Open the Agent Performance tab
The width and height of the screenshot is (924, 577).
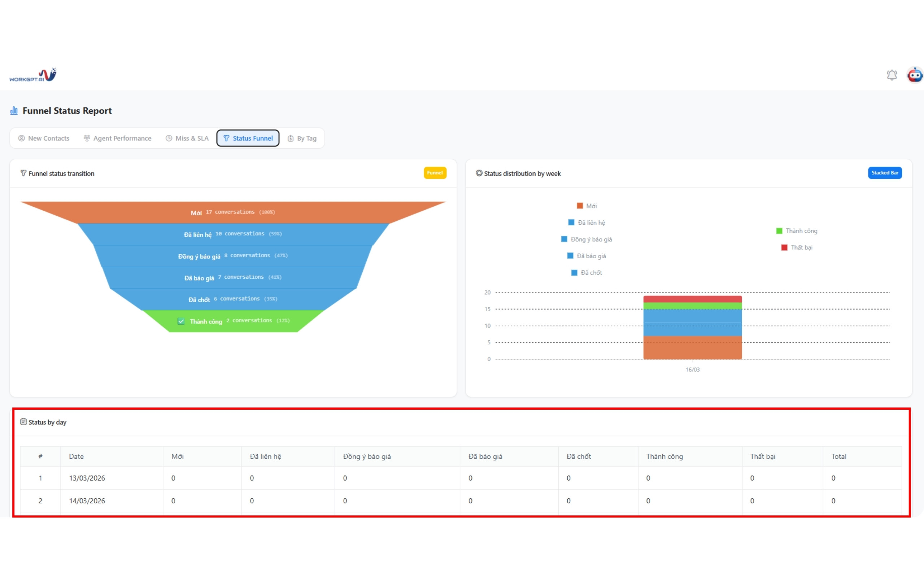point(118,138)
